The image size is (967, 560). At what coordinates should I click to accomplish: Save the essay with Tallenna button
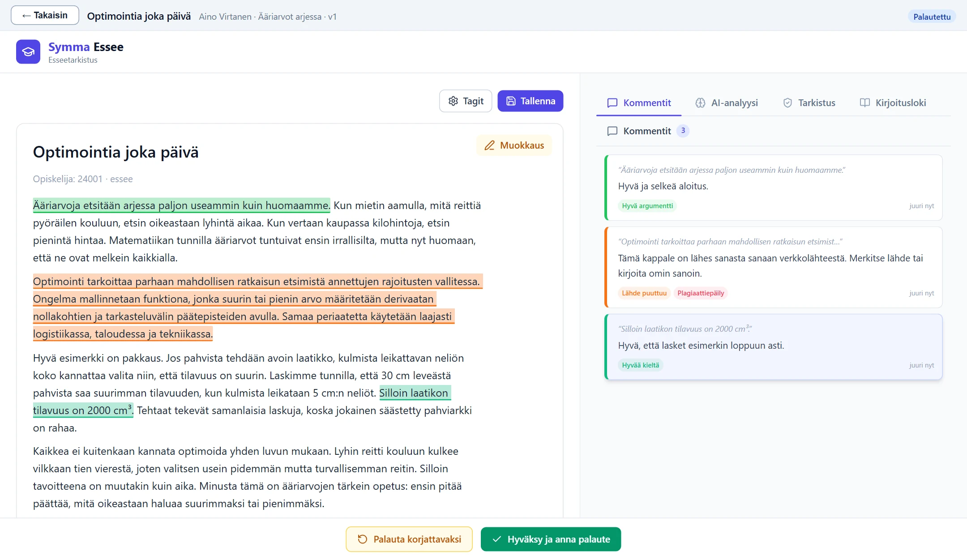[x=530, y=101]
